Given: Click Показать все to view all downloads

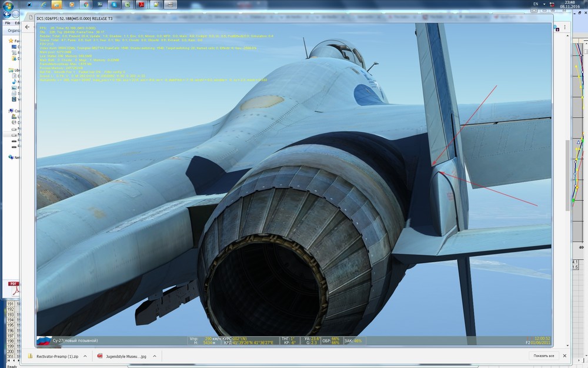Looking at the screenshot, I should [542, 356].
